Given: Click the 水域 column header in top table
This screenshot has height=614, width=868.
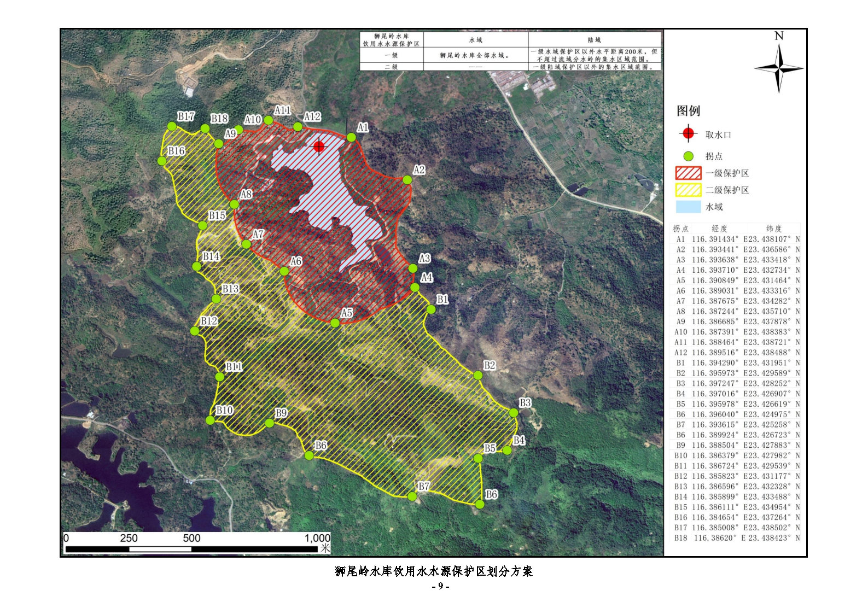Looking at the screenshot, I should (x=476, y=40).
